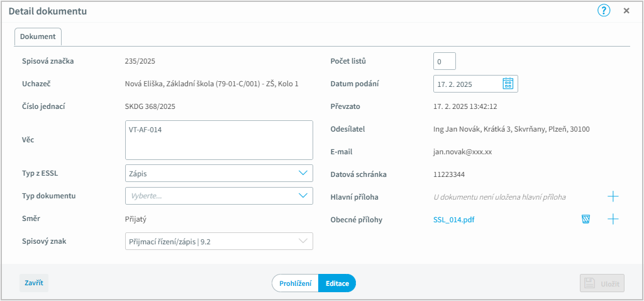644x301 pixels.
Task: Click the floppy disk icon on Uložit
Action: (590, 283)
